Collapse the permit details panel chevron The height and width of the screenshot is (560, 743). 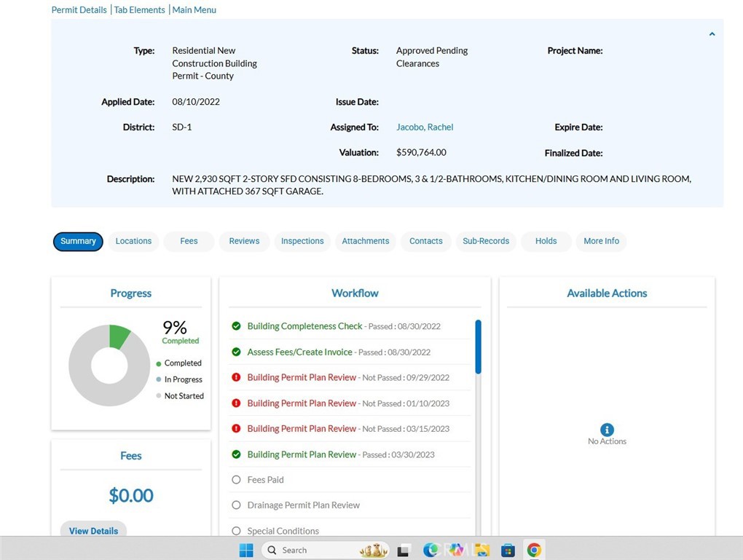tap(712, 34)
